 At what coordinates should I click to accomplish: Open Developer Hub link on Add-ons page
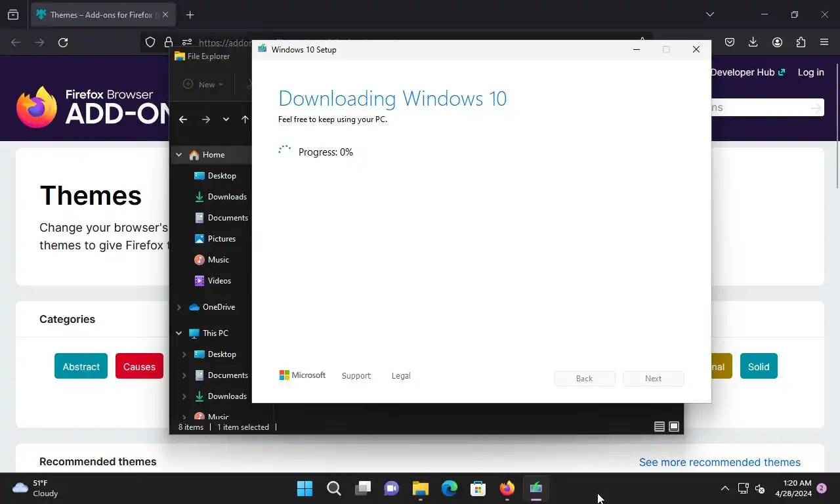click(748, 72)
